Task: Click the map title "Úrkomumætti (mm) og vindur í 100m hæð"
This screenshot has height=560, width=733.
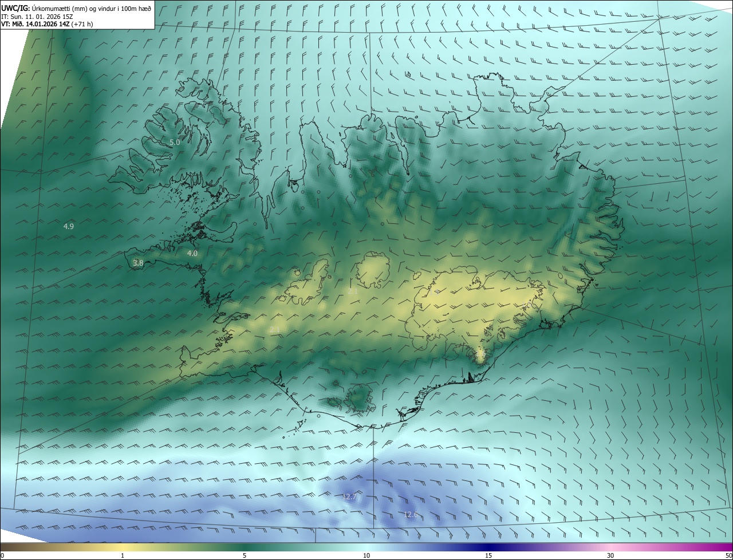Action: pyautogui.click(x=92, y=8)
